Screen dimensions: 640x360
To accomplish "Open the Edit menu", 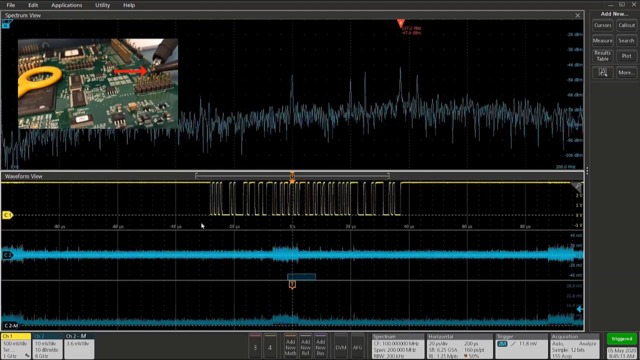I will [x=33, y=5].
